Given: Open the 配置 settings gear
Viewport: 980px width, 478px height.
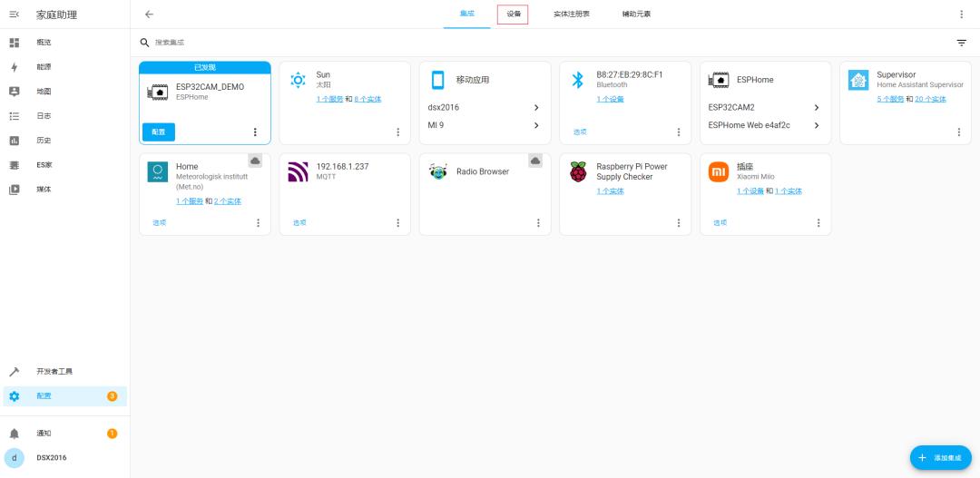Looking at the screenshot, I should tap(65, 396).
